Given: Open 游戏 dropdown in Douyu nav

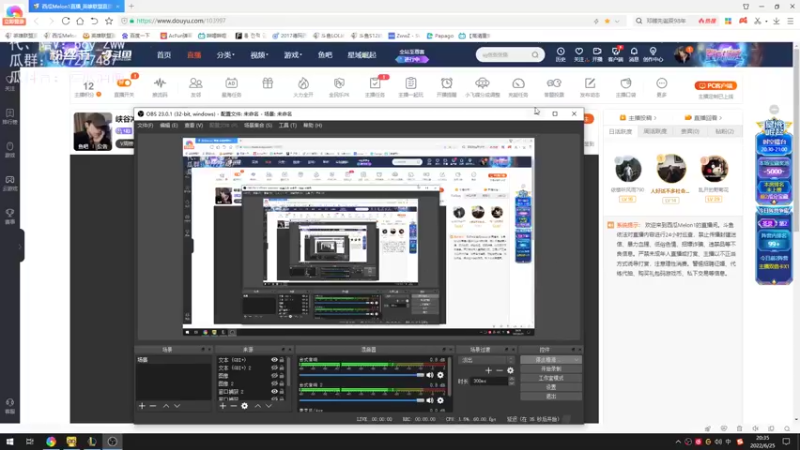Looking at the screenshot, I should pos(293,55).
